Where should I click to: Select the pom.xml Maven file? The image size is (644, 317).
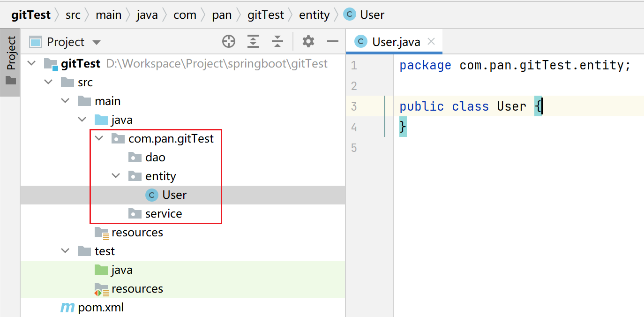pos(101,308)
